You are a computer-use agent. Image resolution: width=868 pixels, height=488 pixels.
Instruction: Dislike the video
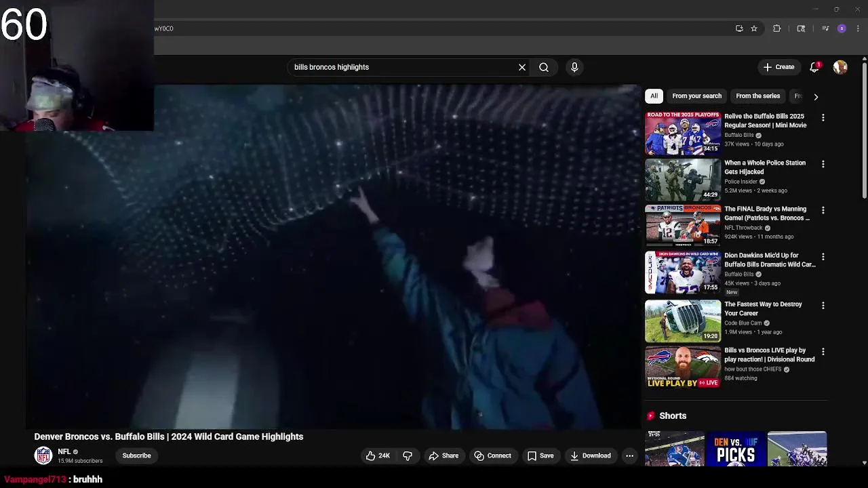coord(408,455)
